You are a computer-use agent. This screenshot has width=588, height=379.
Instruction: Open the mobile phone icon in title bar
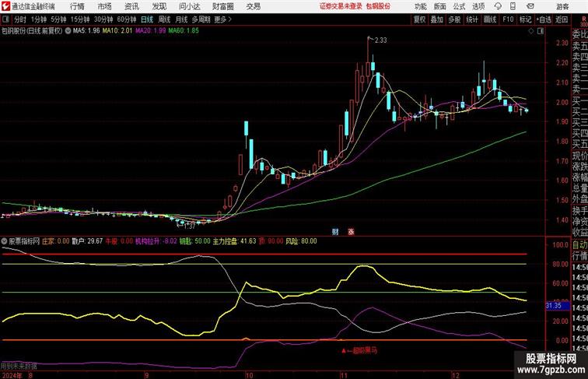(513, 6)
